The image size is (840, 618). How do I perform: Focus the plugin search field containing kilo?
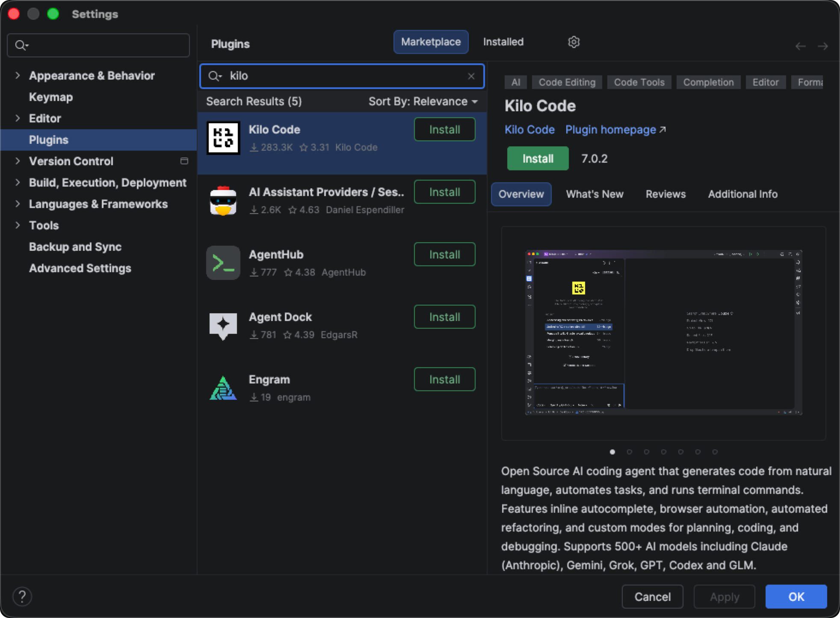(342, 76)
